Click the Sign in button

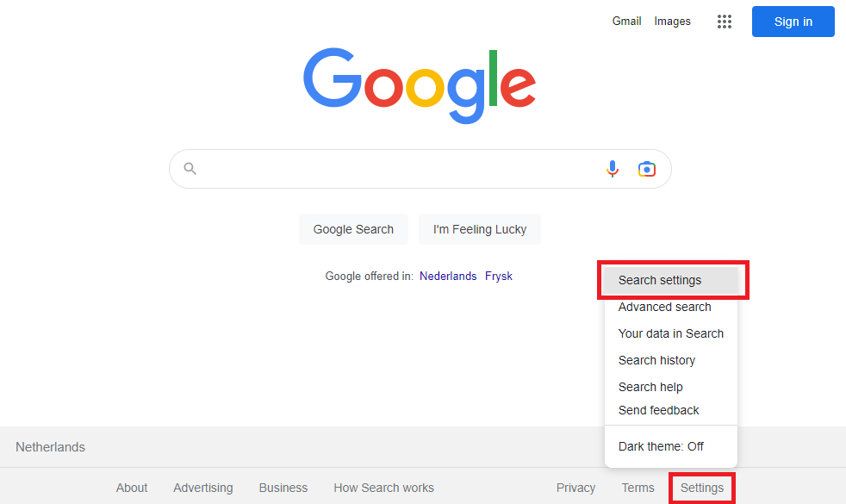[x=792, y=21]
